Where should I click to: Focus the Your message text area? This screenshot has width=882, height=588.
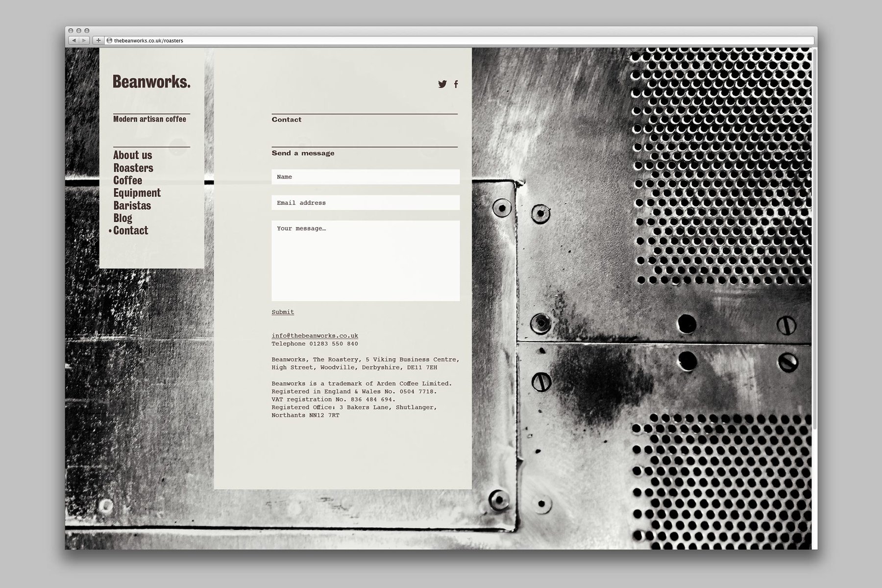click(366, 261)
